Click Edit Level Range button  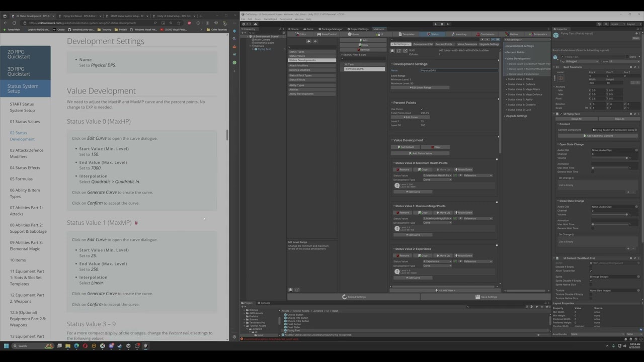click(x=420, y=87)
